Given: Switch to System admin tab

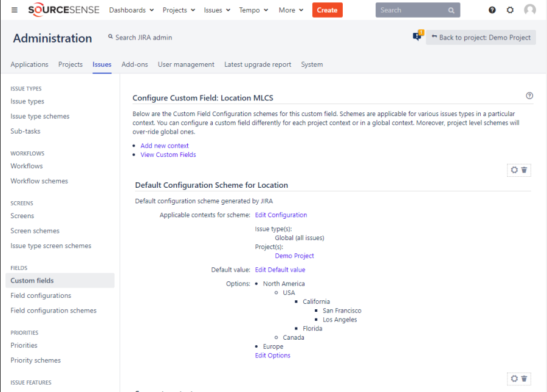Looking at the screenshot, I should 312,64.
